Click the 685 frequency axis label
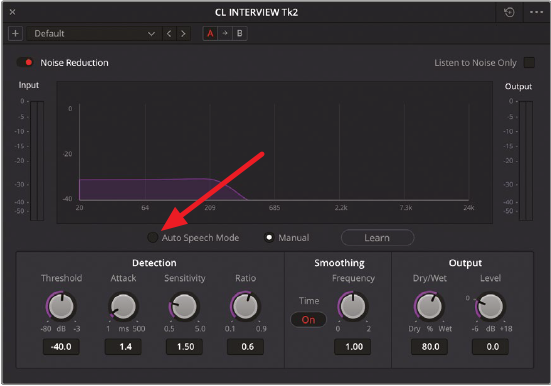The image size is (551, 386). pos(274,208)
